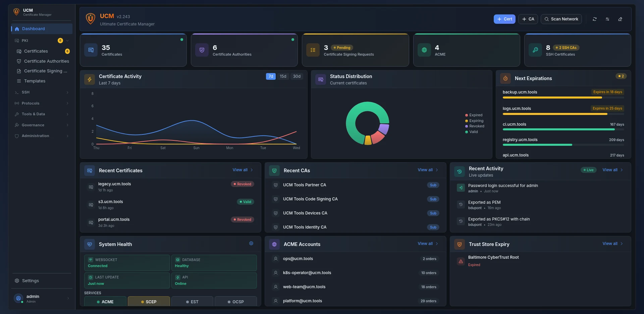Click the SSH Certificates key card icon
This screenshot has height=314, width=644.
535,50
